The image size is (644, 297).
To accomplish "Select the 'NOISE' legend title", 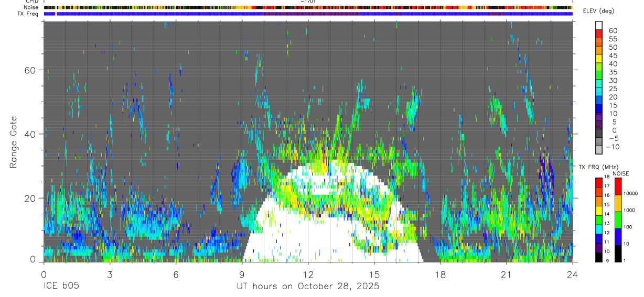I will tap(621, 174).
